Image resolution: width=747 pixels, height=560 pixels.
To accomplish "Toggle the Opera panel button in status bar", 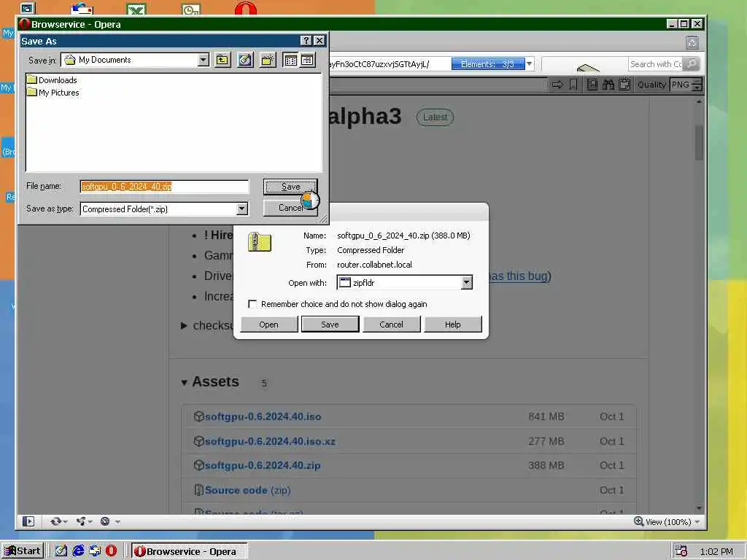I will pos(28,521).
